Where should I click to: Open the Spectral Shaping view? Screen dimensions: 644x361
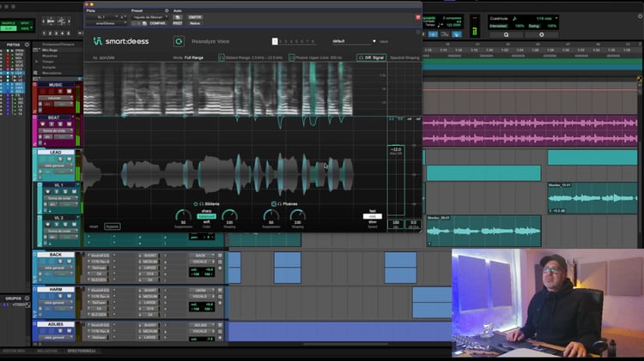(x=404, y=57)
